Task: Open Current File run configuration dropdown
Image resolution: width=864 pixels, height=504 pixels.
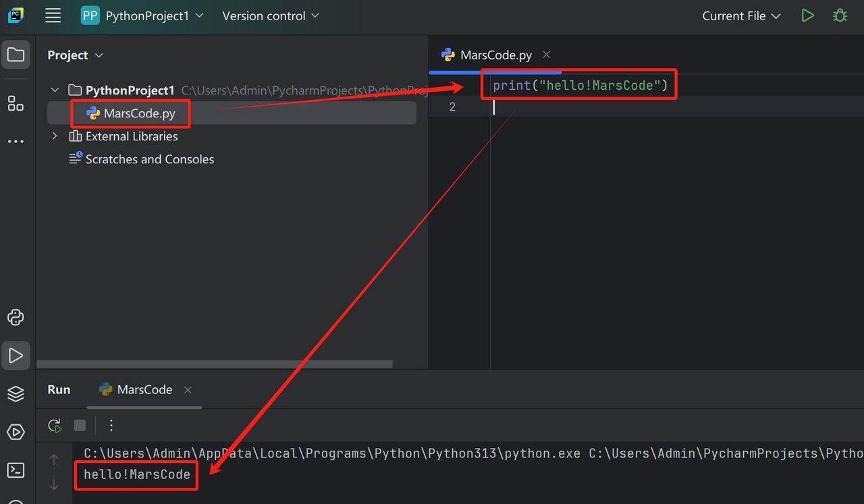Action: click(740, 16)
